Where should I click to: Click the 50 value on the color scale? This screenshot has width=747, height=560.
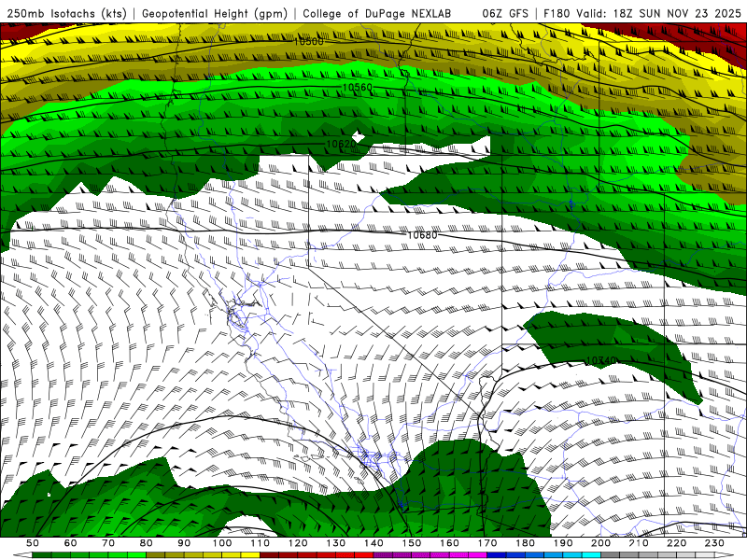(33, 543)
